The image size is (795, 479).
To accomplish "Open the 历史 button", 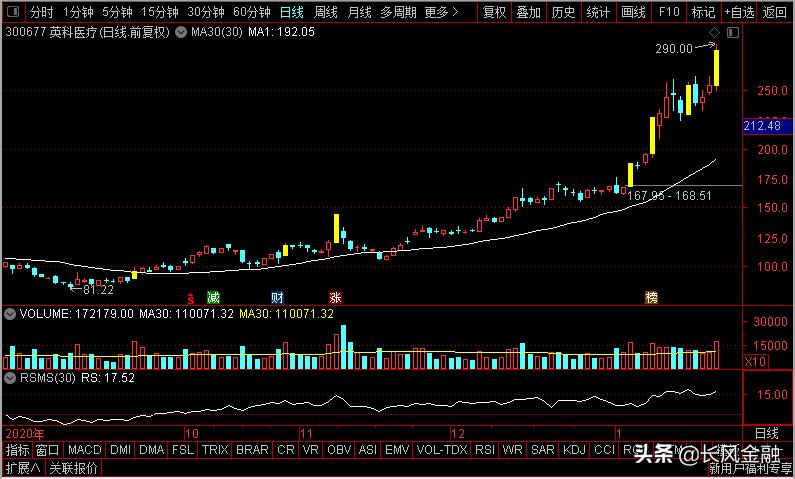I will coord(563,12).
